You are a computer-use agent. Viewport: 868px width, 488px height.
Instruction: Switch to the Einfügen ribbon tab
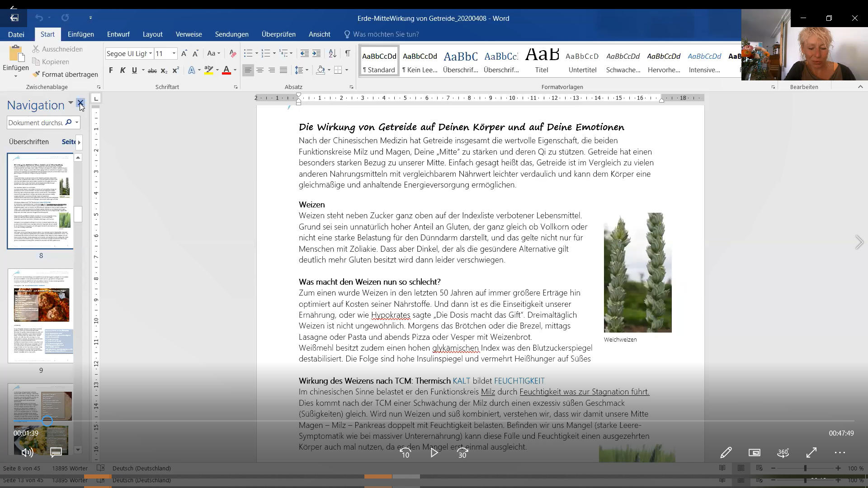pyautogui.click(x=81, y=34)
